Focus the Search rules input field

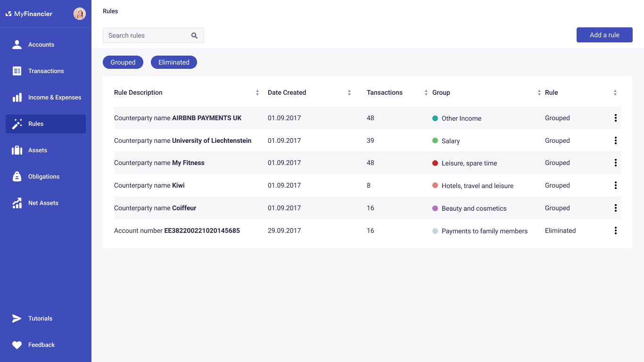pos(146,35)
